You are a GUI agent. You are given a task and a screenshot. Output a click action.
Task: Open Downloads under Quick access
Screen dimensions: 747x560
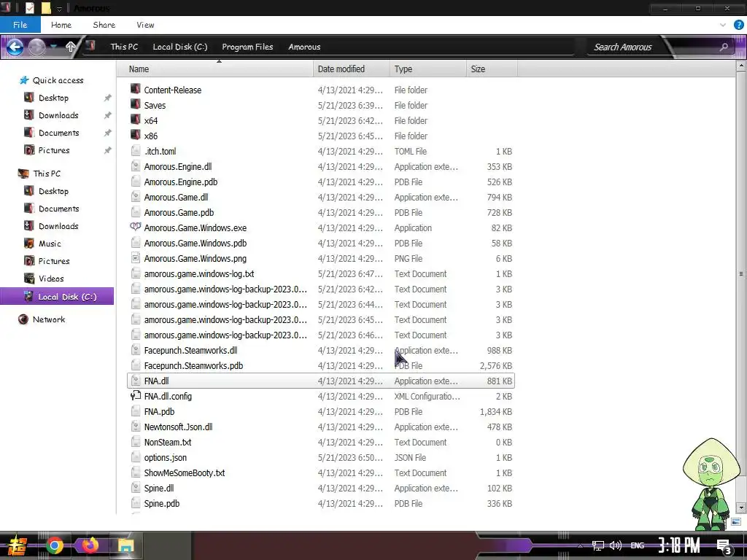click(x=58, y=115)
